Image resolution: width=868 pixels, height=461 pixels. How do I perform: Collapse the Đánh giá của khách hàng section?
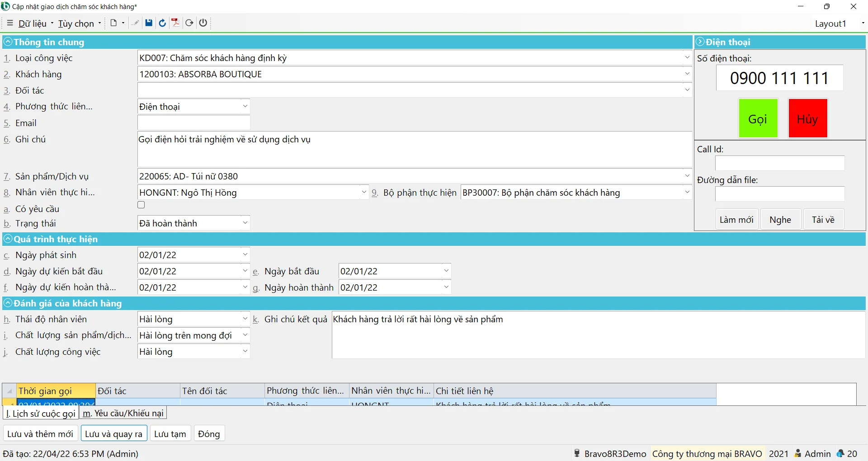(8, 303)
